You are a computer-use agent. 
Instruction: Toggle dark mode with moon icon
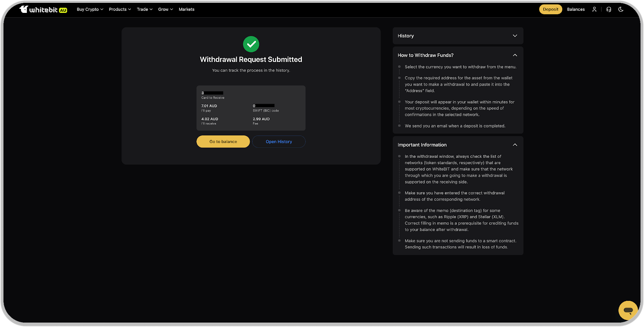click(x=621, y=9)
